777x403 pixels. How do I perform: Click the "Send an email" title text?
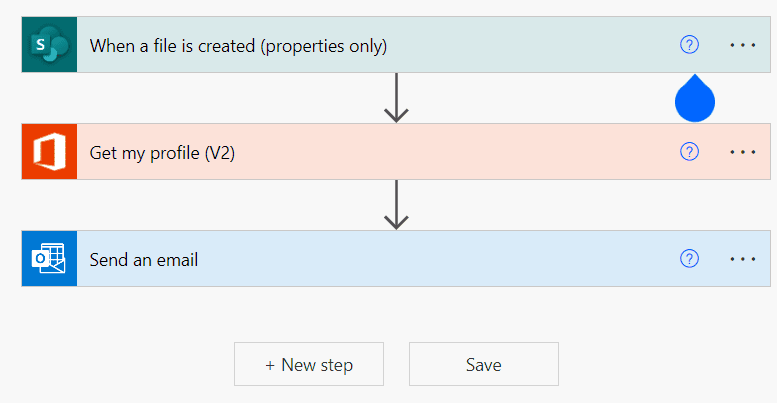pos(144,260)
